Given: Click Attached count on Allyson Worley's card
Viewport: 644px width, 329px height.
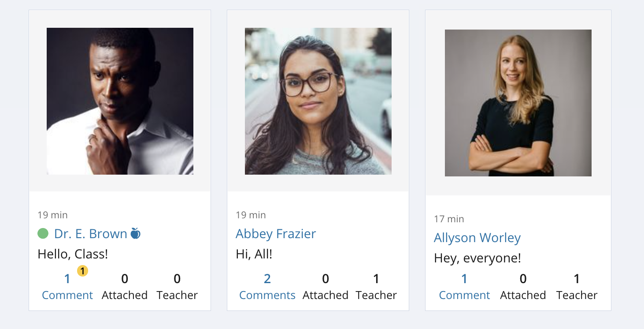Looking at the screenshot, I should (x=523, y=287).
